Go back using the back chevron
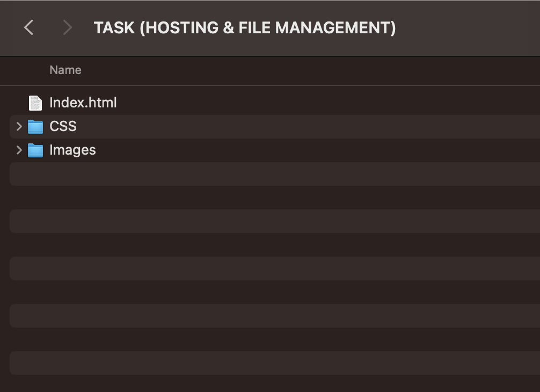The width and height of the screenshot is (540, 392). (29, 27)
